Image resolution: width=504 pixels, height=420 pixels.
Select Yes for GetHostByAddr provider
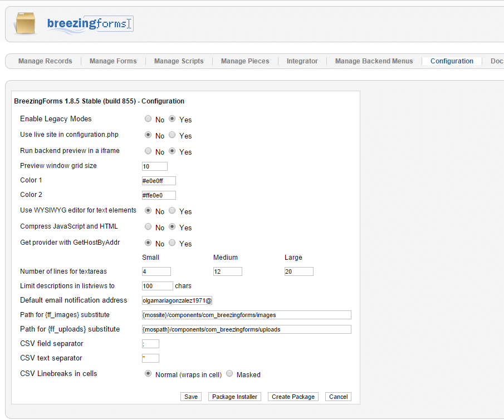click(172, 243)
